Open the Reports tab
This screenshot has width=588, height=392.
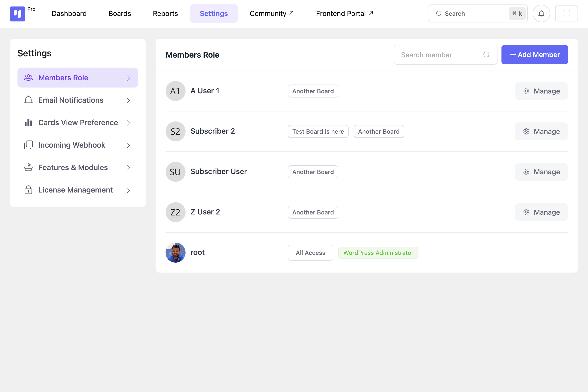pyautogui.click(x=165, y=13)
